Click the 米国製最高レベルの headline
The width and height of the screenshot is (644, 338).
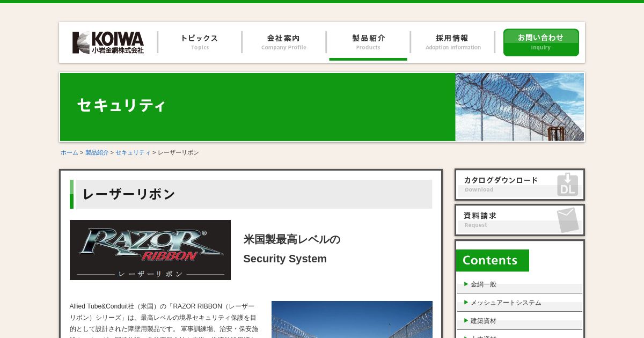pos(292,239)
